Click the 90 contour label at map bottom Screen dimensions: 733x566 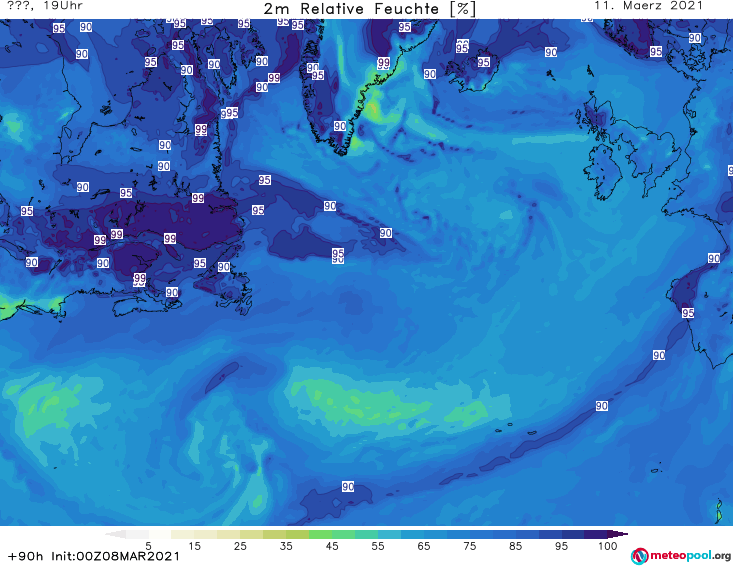point(348,487)
